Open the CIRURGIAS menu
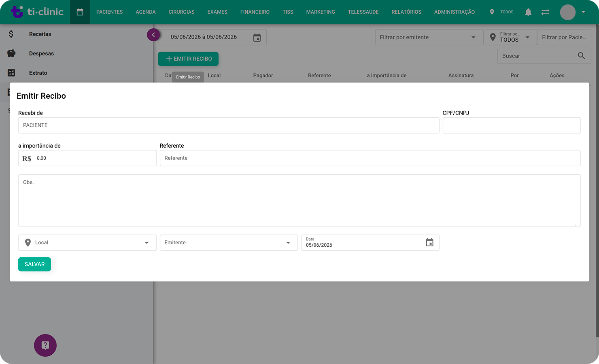 pos(181,12)
